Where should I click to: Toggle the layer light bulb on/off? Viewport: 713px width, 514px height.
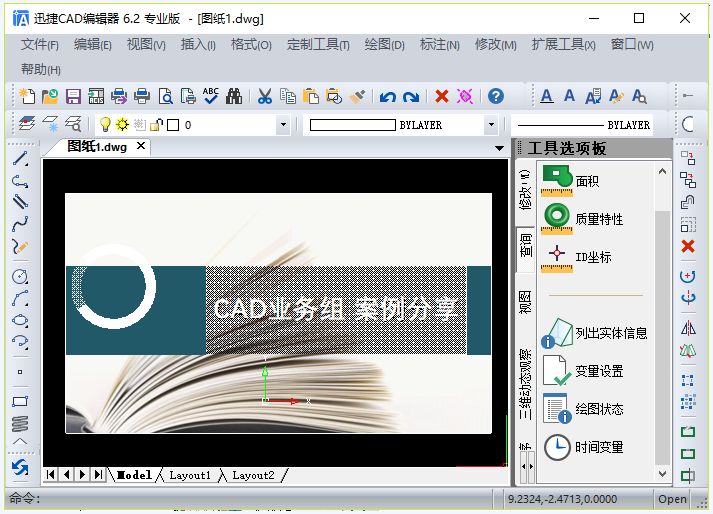click(105, 124)
